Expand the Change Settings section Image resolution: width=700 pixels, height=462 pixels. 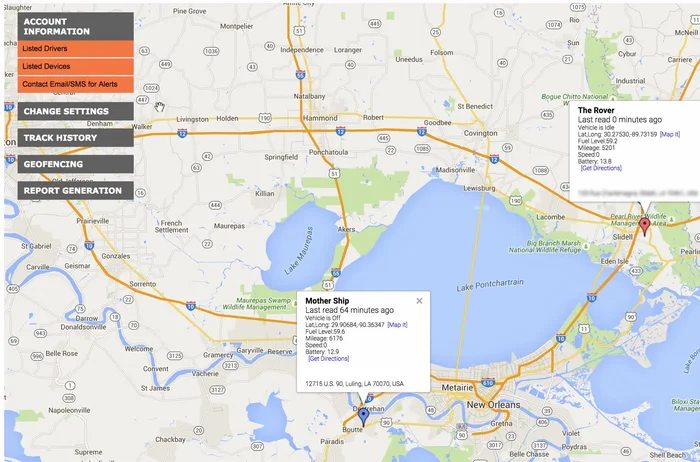point(75,111)
